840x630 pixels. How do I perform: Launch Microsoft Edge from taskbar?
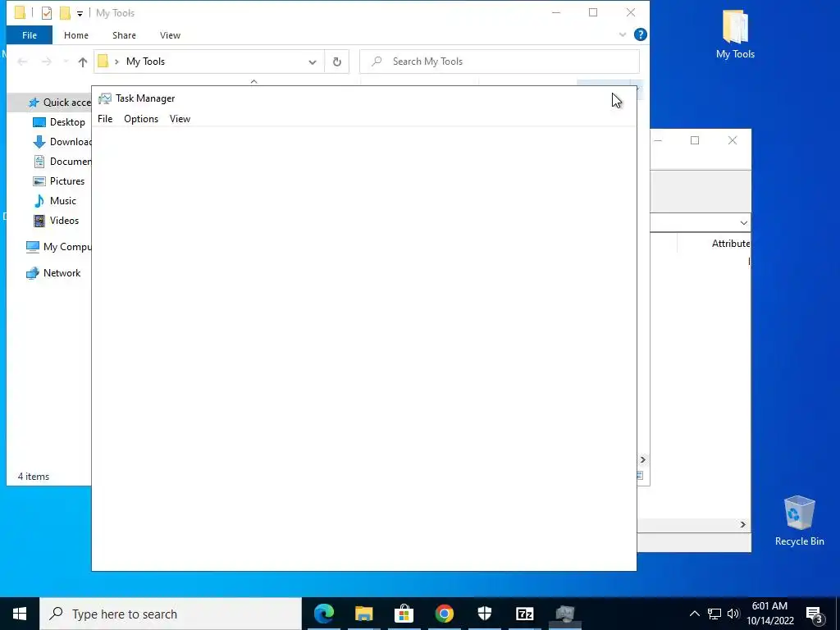[323, 614]
